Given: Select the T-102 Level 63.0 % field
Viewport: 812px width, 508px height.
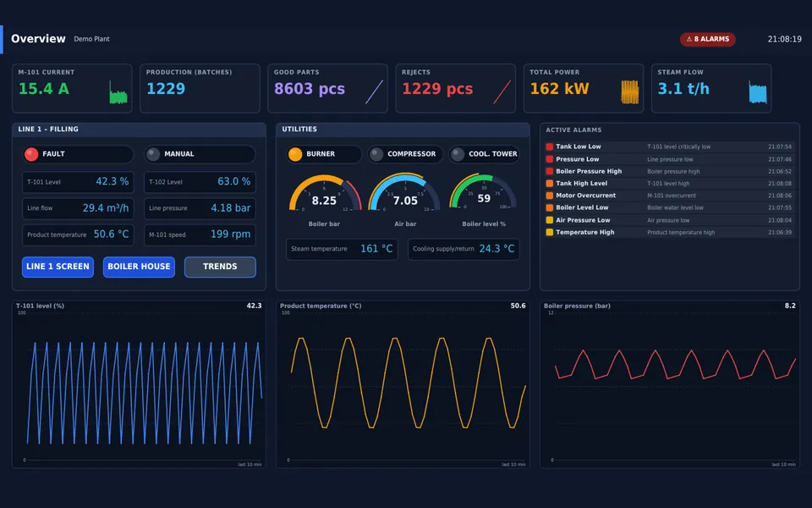Looking at the screenshot, I should point(200,182).
